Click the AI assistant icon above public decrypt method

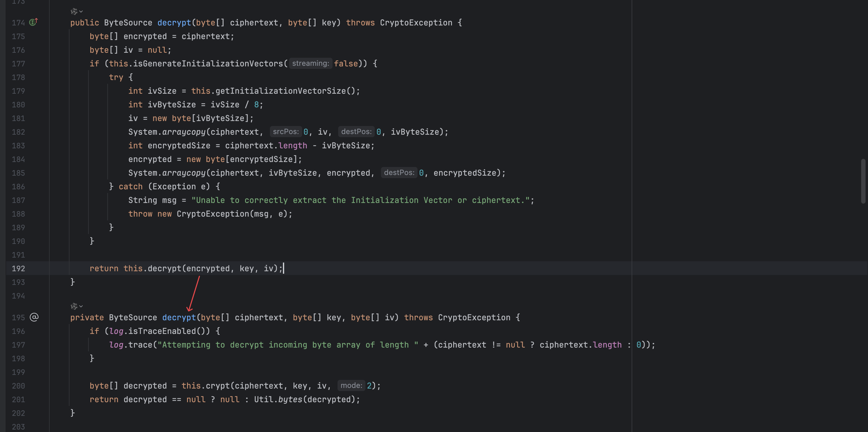[74, 11]
